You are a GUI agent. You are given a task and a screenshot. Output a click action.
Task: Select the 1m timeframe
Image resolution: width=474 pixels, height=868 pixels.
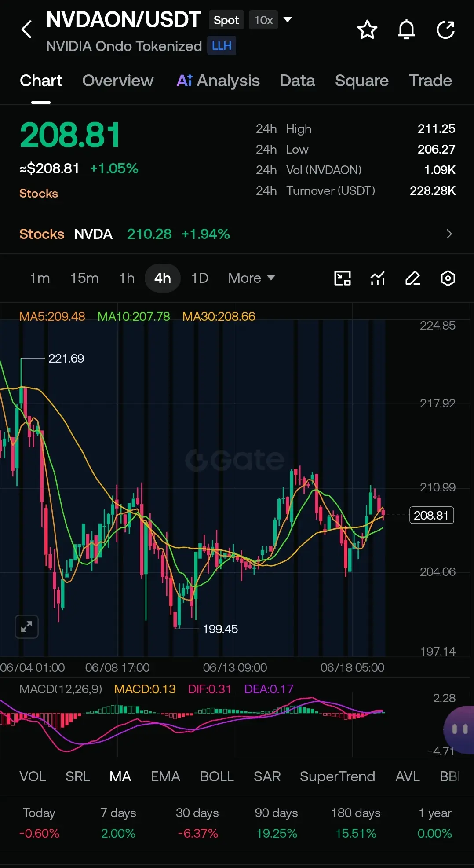[x=40, y=278]
